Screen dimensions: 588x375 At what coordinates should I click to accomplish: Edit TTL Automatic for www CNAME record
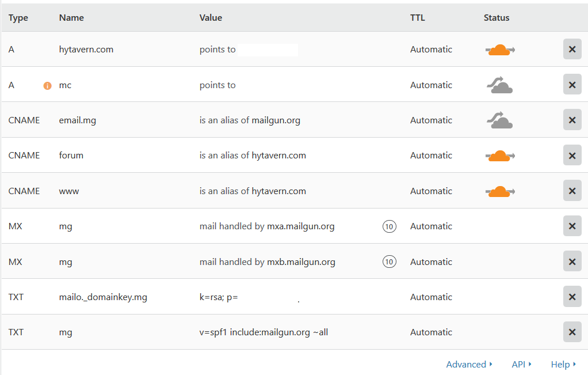click(431, 191)
